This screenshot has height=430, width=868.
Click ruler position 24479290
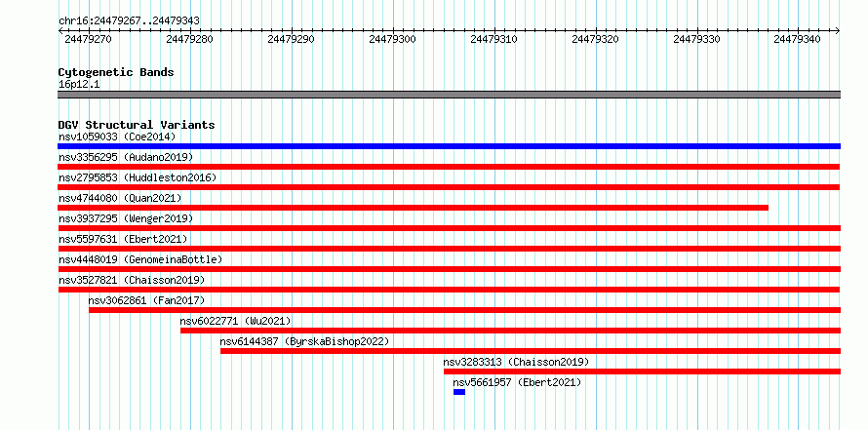point(292,39)
